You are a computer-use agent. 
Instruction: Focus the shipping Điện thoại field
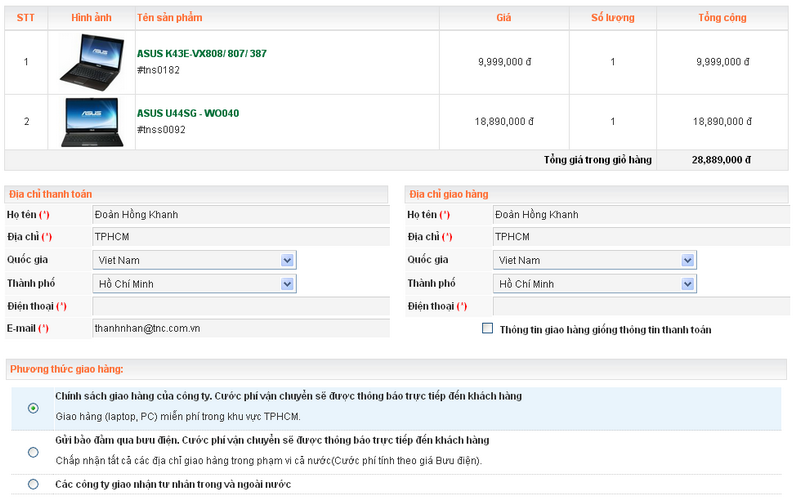pos(641,306)
